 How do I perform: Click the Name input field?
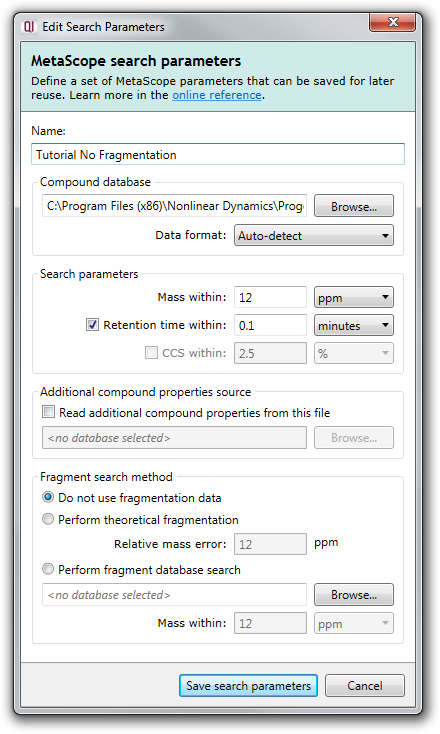218,154
